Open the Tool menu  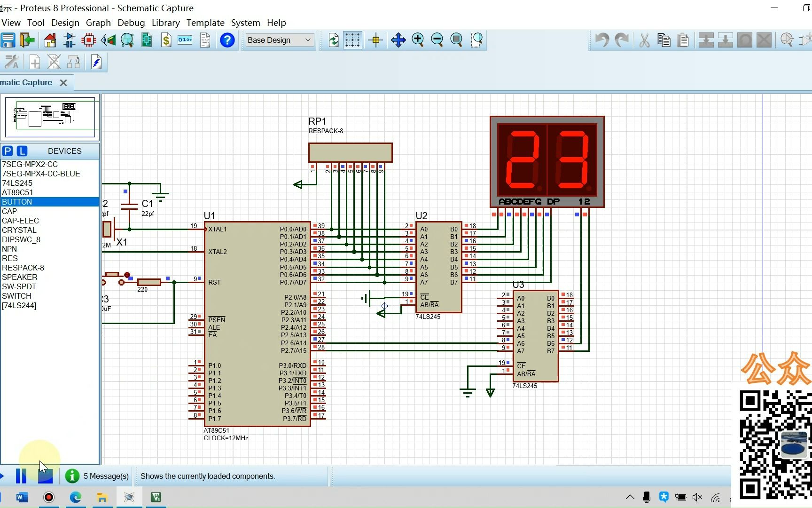pos(36,23)
